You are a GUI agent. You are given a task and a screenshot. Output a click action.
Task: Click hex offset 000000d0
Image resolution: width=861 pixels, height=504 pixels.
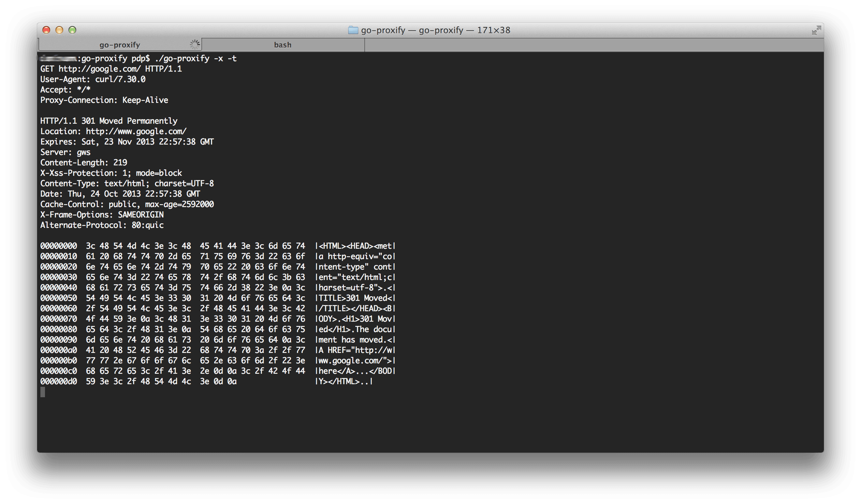point(58,382)
